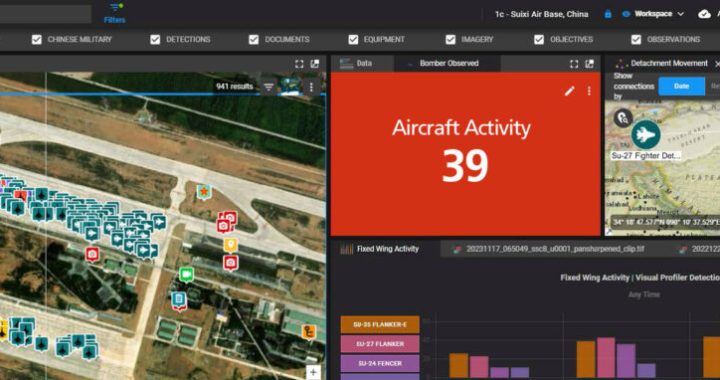Click the red star military marker on map
Image resolution: width=720 pixels, height=380 pixels.
coord(203,192)
